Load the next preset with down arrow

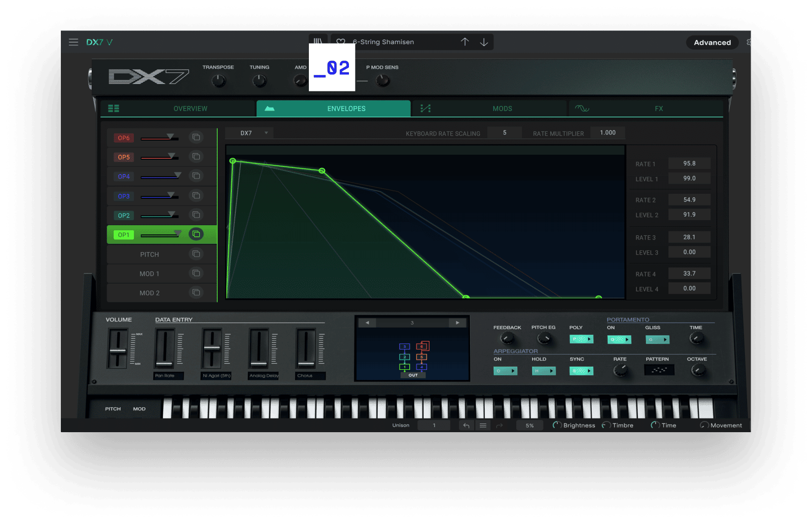click(x=484, y=42)
